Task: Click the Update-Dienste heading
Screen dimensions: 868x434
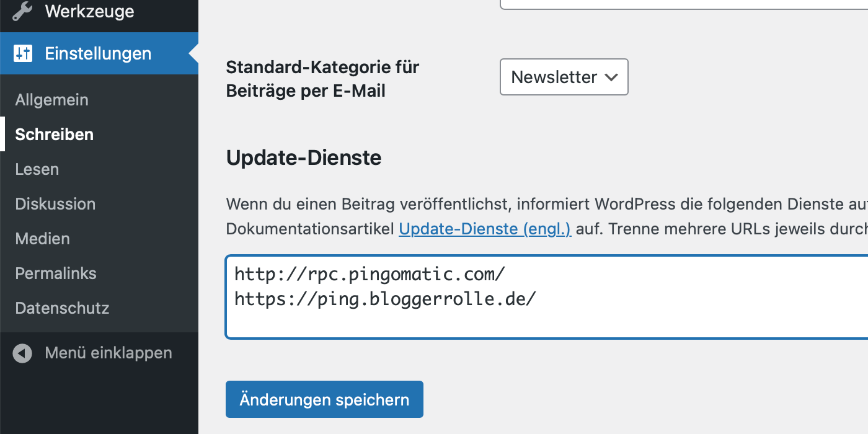Action: point(304,158)
